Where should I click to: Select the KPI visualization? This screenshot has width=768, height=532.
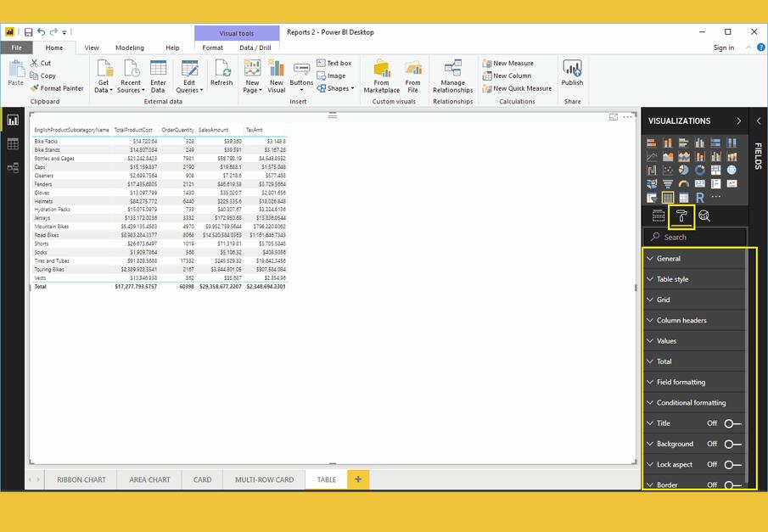pyautogui.click(x=732, y=184)
